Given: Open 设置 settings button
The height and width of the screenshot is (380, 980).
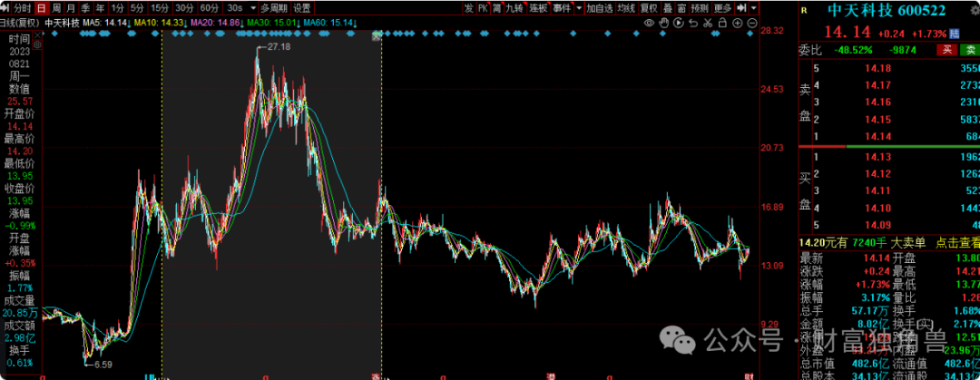Looking at the screenshot, I should [302, 8].
